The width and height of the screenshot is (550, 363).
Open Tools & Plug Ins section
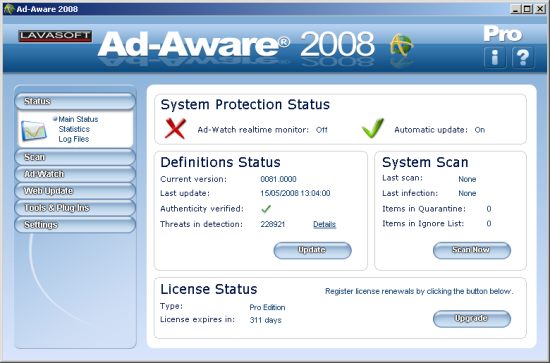(75, 208)
